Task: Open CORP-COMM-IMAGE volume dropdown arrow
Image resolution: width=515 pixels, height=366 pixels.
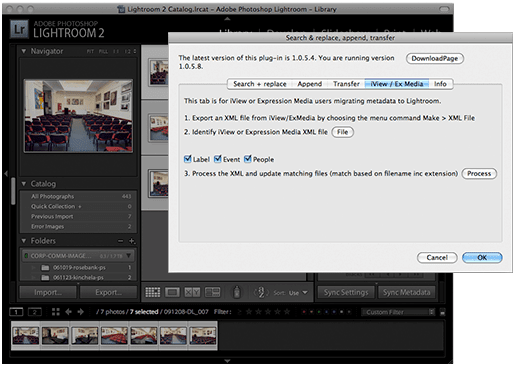Action: [x=129, y=256]
